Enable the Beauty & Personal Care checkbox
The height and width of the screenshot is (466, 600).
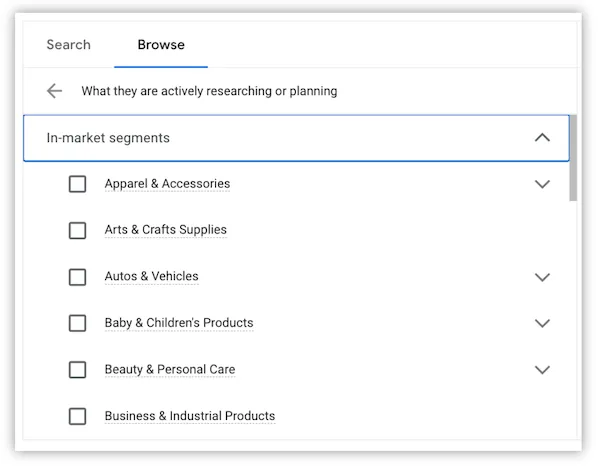pos(77,370)
